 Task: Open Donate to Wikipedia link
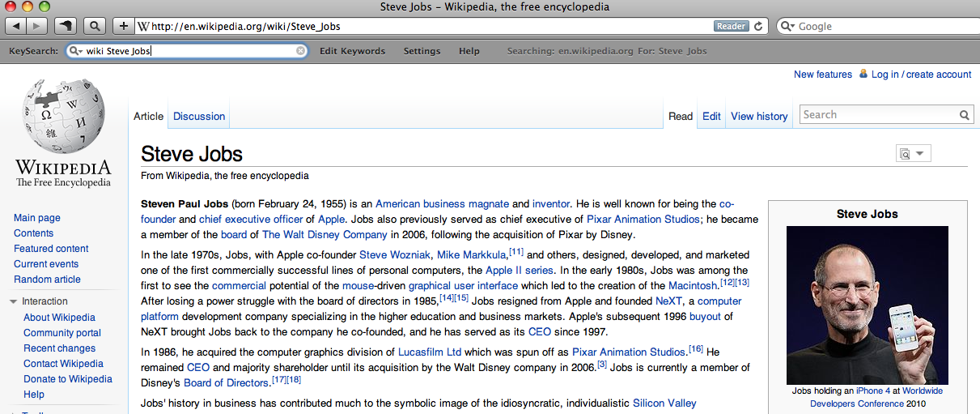click(68, 379)
